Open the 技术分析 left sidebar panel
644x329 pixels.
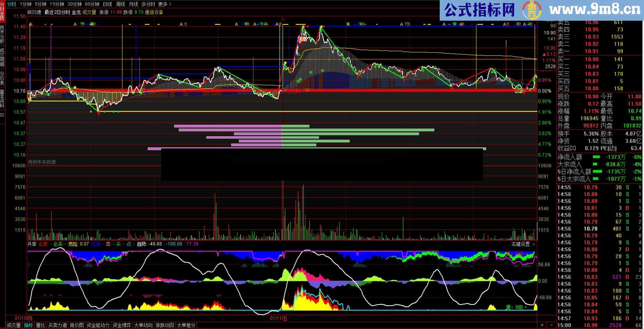click(2, 34)
